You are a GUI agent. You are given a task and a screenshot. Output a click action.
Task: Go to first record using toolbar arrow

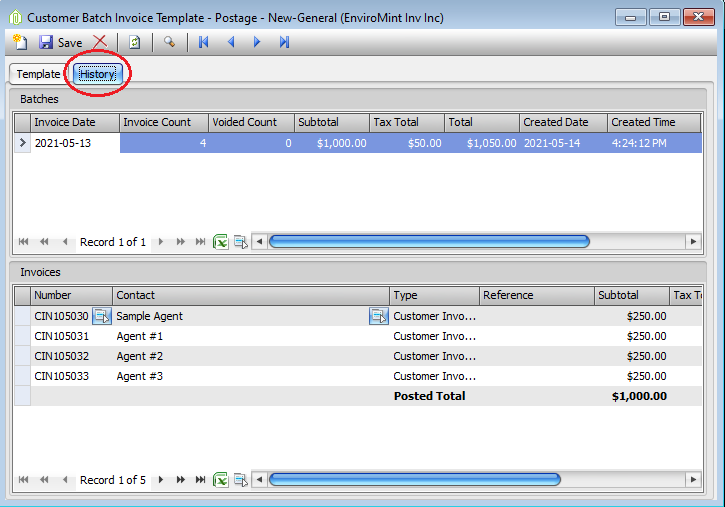click(203, 42)
